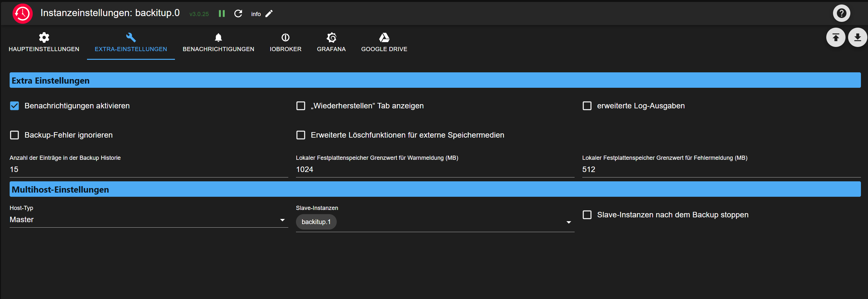Disable Benachrichtigungen aktivieren checkbox
Image resolution: width=868 pixels, height=299 pixels.
coord(14,106)
